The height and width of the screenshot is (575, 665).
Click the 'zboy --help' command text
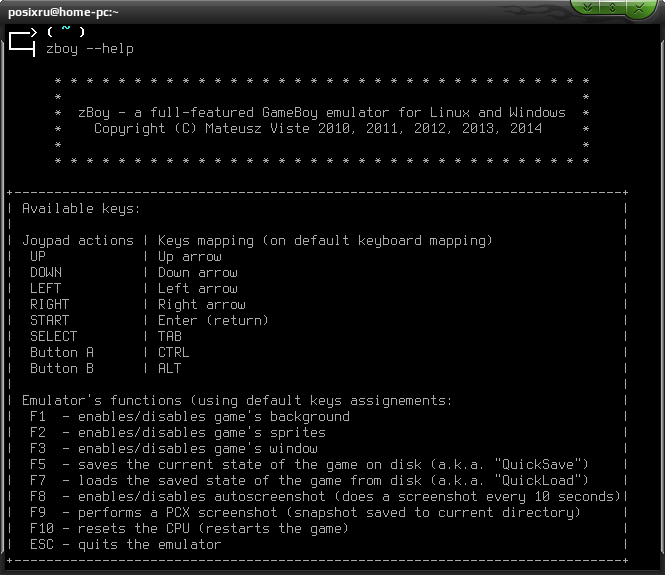pos(90,49)
